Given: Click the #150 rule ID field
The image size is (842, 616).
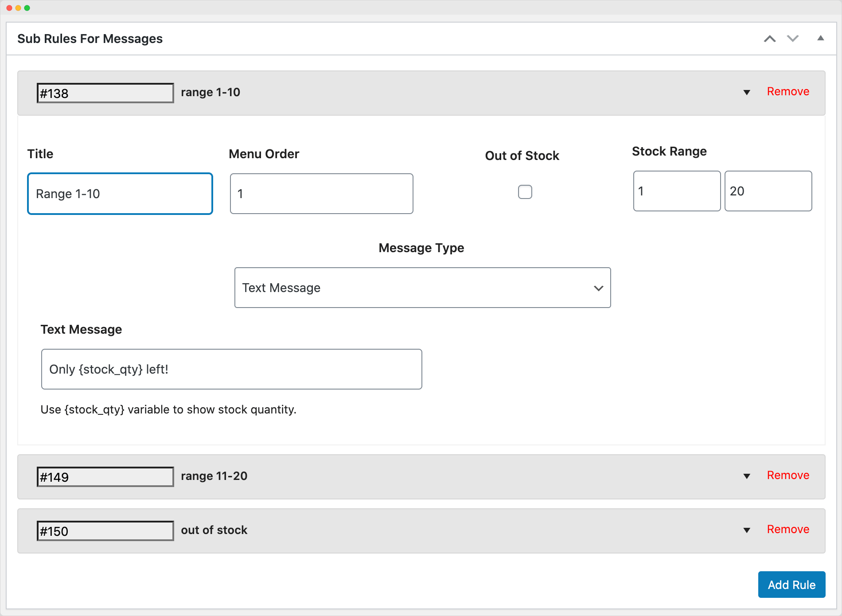Looking at the screenshot, I should [105, 530].
